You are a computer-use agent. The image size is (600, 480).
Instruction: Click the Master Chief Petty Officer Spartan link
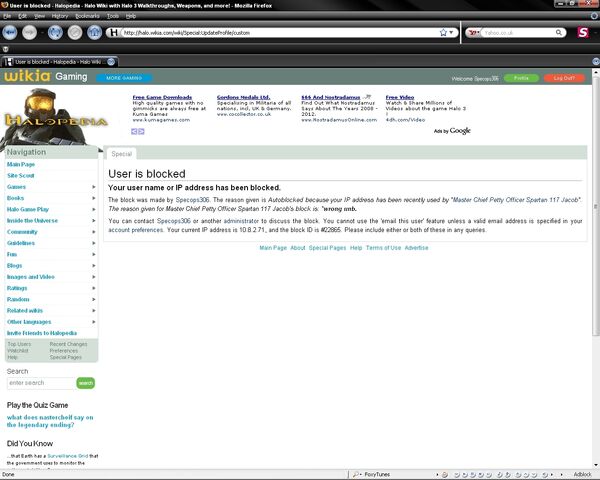516,200
